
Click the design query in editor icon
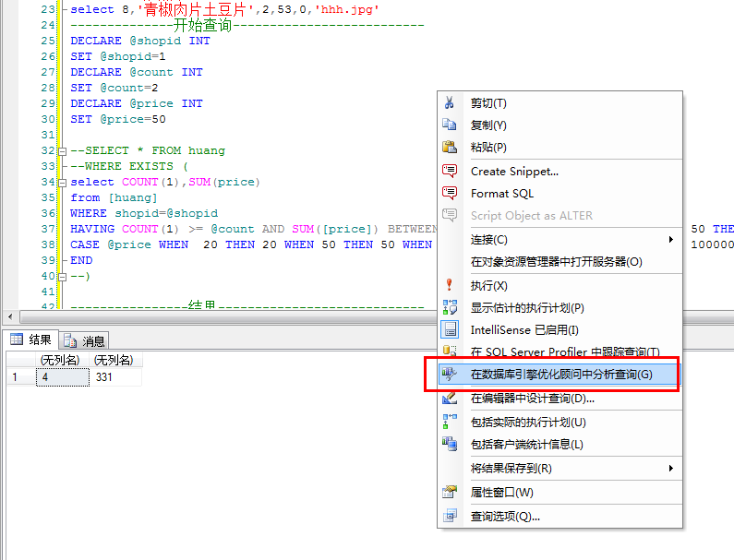(450, 398)
